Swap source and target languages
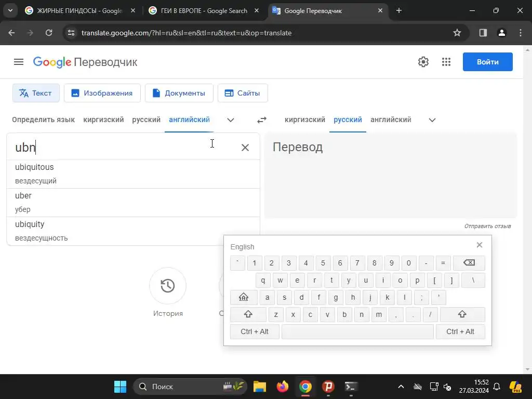532x399 pixels. (x=262, y=120)
